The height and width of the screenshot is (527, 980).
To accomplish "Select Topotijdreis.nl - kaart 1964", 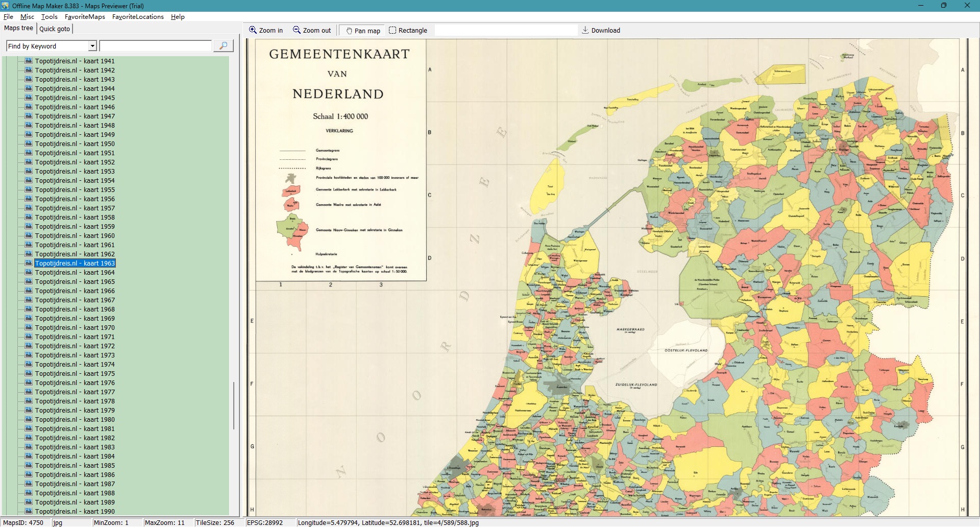I will click(75, 273).
